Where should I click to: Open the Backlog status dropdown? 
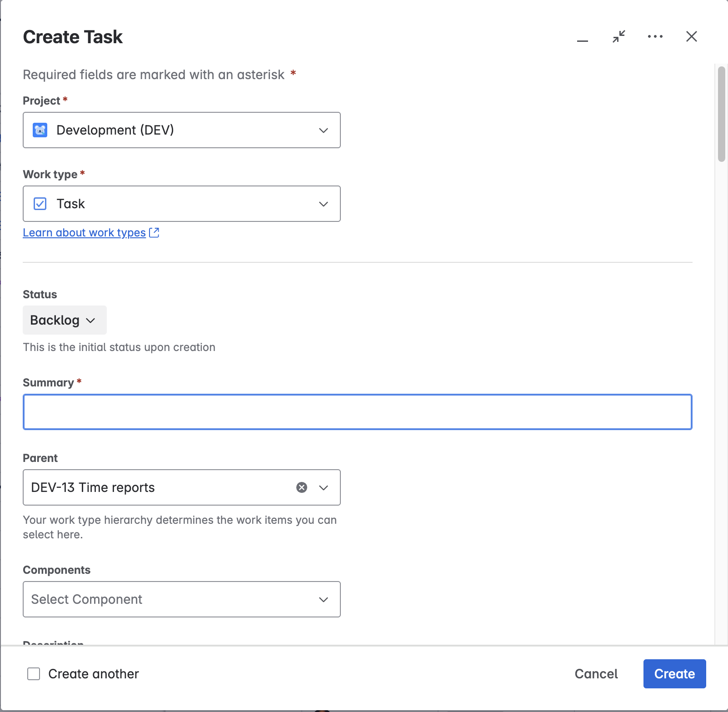(64, 320)
